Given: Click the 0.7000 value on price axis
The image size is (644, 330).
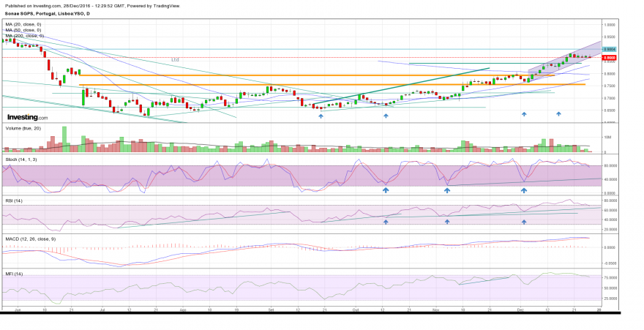Looking at the screenshot, I should click(610, 99).
